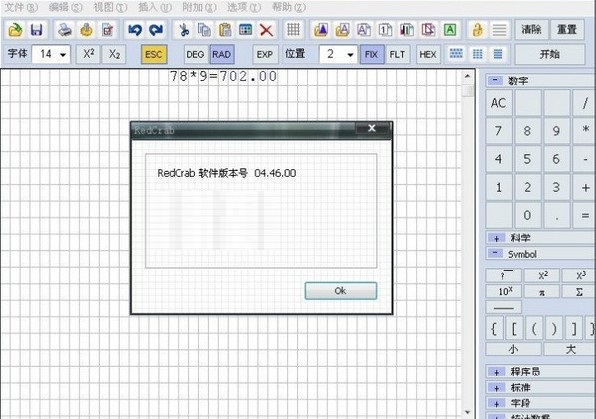
Task: Click the Σ symbol key
Action: pos(579,292)
